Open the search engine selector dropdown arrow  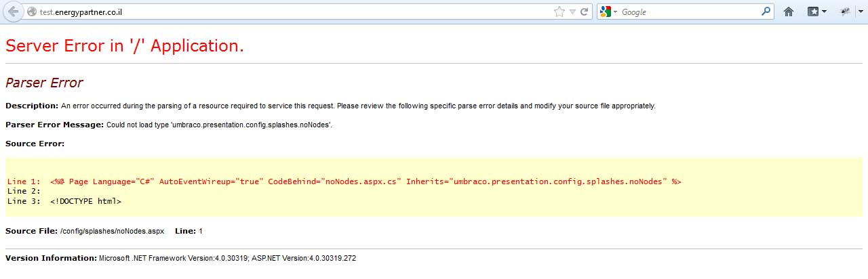616,12
